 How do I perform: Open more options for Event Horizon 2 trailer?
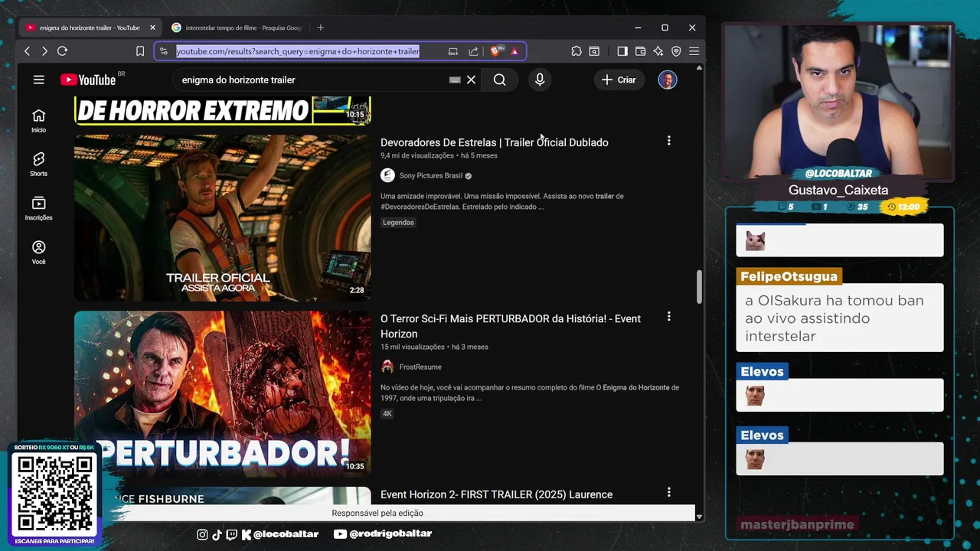(x=668, y=493)
